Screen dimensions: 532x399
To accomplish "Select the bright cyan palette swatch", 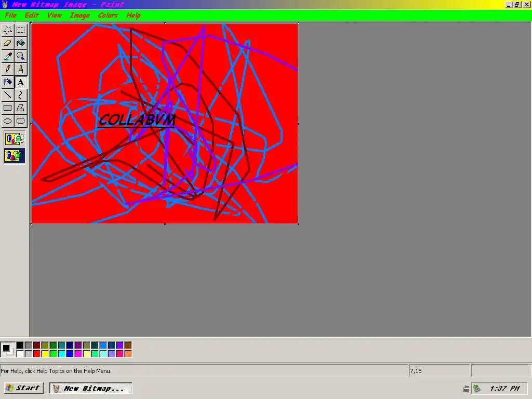I will pos(62,353).
